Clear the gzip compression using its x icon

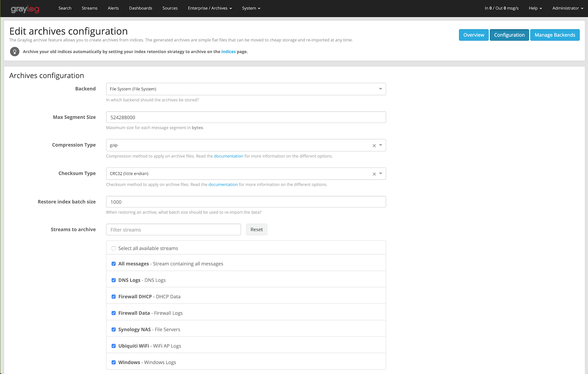[374, 145]
